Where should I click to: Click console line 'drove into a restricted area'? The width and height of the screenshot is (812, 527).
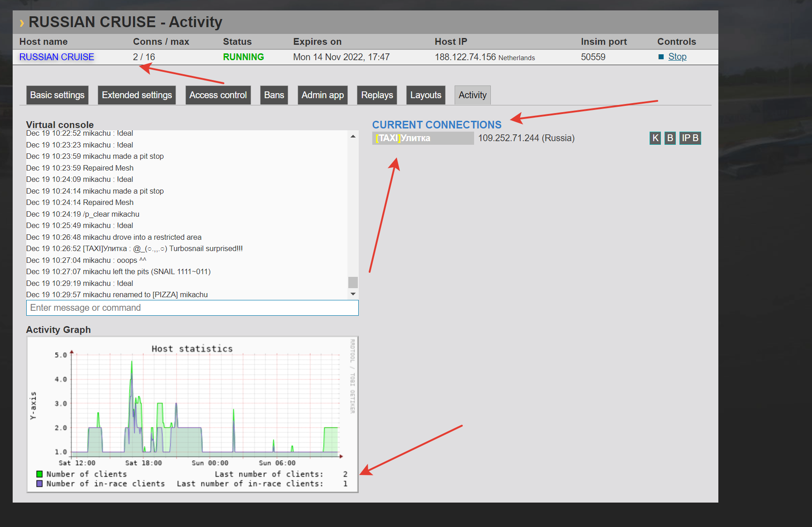coord(114,237)
